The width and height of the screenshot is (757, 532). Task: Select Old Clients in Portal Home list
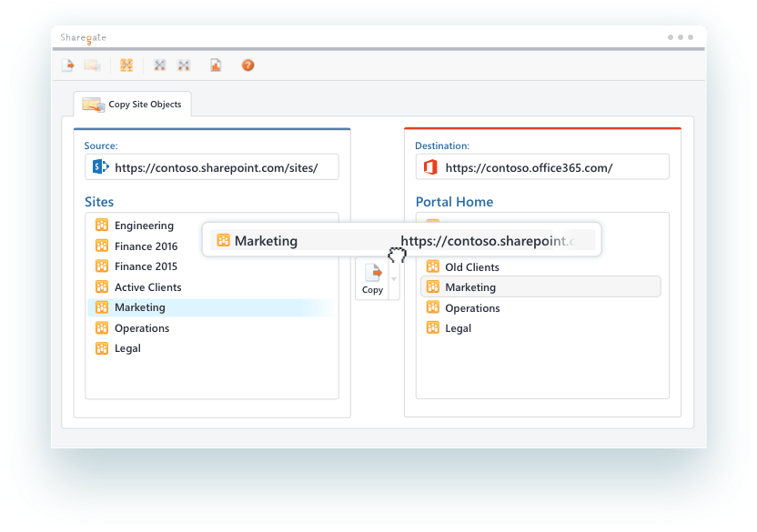pyautogui.click(x=472, y=267)
